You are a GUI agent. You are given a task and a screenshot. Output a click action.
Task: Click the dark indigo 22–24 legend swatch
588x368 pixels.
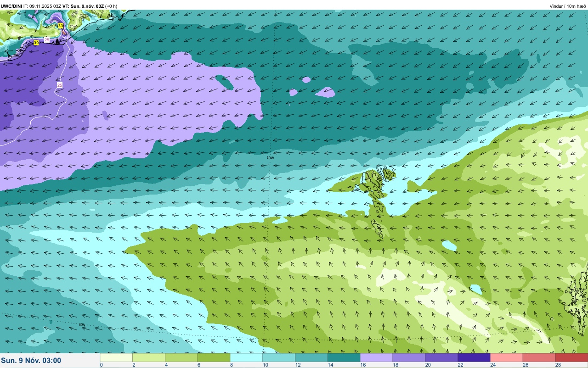(475, 357)
